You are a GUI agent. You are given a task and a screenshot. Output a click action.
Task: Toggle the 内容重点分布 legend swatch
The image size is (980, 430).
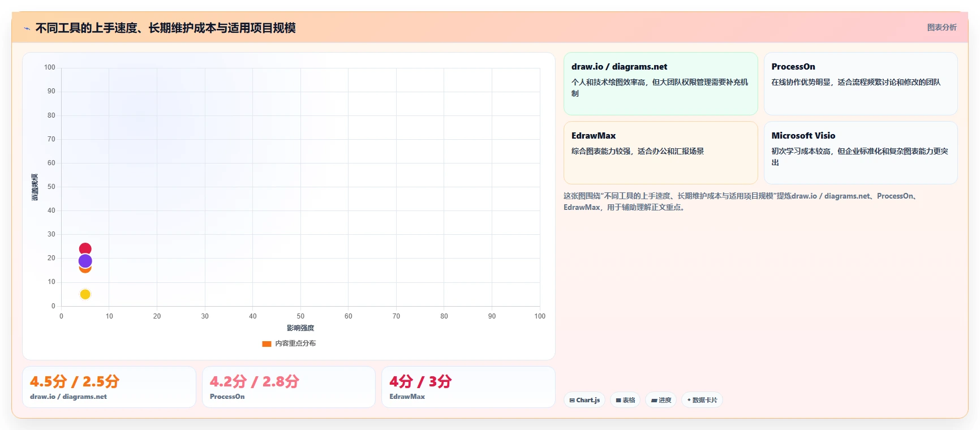click(267, 343)
